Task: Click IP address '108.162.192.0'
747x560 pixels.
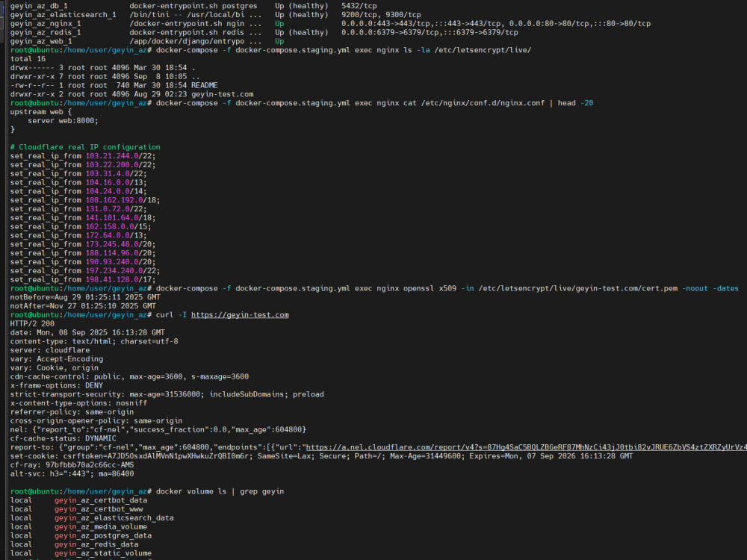Action: point(114,200)
